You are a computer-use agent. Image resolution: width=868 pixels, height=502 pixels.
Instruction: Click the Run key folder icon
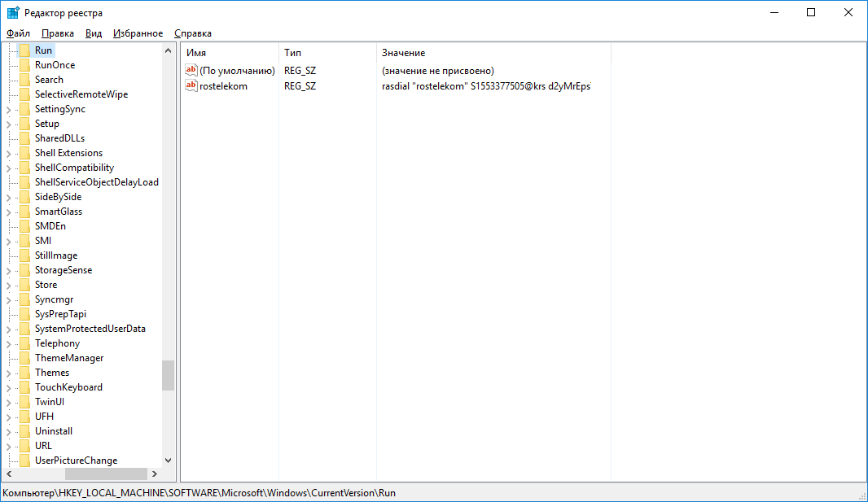25,50
